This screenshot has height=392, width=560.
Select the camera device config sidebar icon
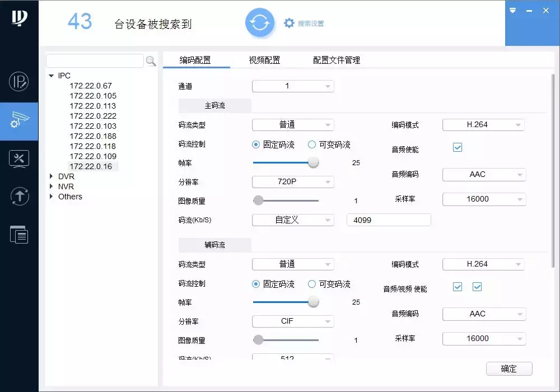19,121
